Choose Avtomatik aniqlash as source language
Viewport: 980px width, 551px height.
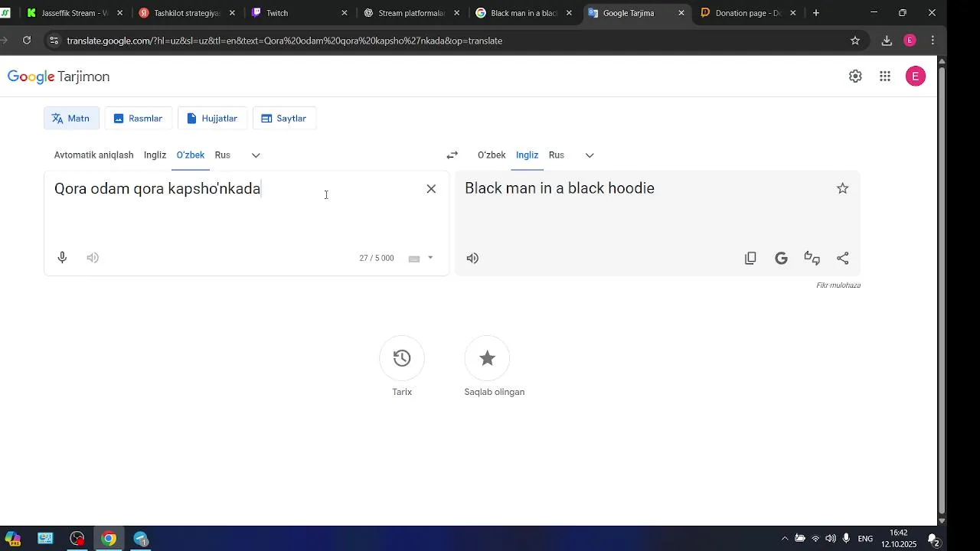click(x=93, y=155)
